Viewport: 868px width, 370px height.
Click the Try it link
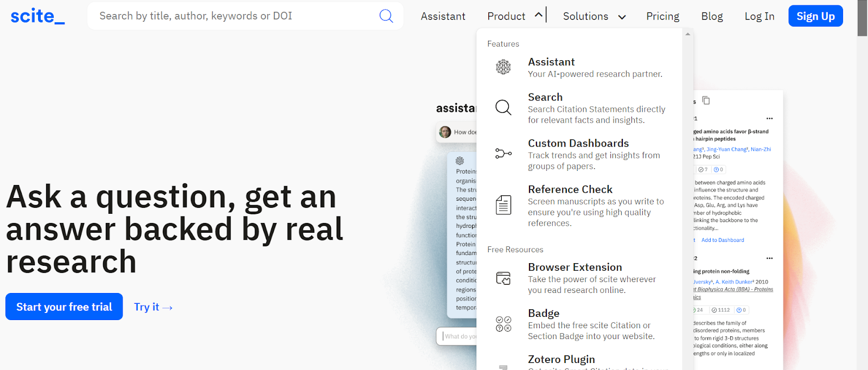click(153, 307)
